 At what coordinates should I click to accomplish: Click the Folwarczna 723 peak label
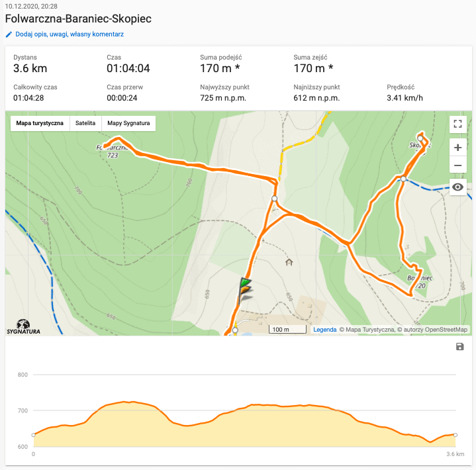tap(112, 151)
